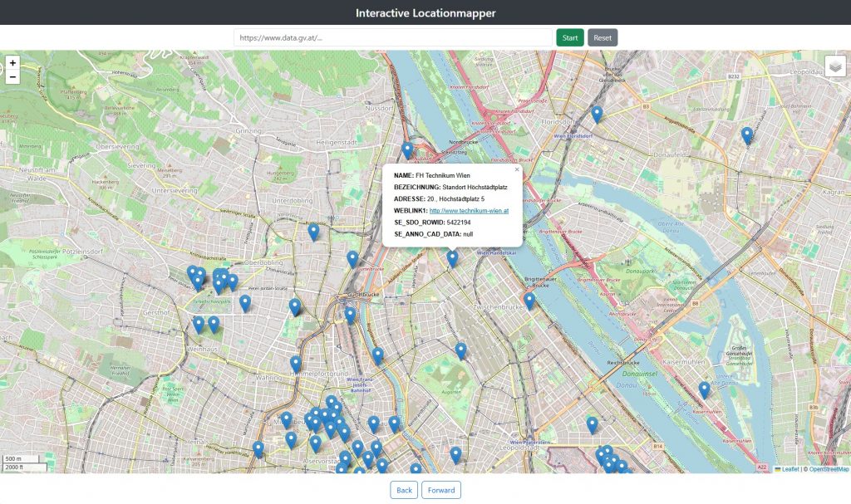This screenshot has height=504, width=851.
Task: Click the marker near Nussdorf at the top
Action: 406,146
